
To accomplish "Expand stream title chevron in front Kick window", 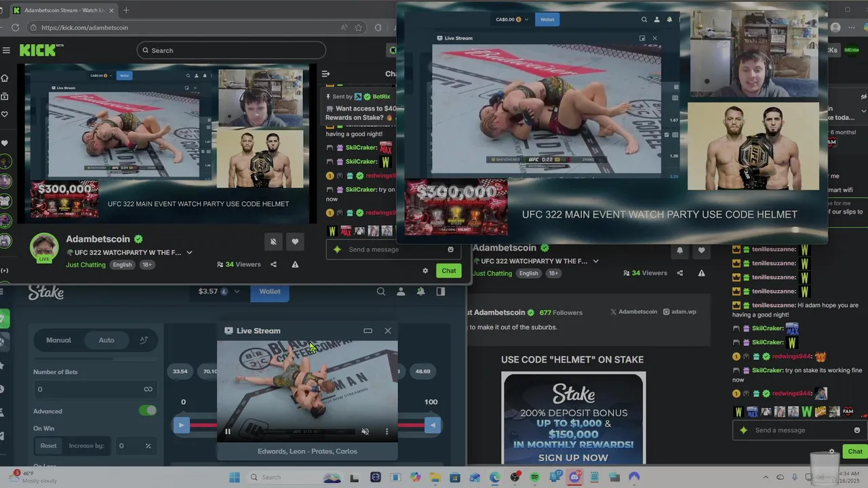I will [x=189, y=253].
